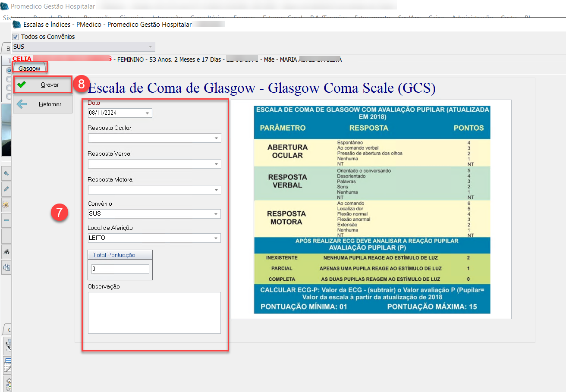The width and height of the screenshot is (566, 392).
Task: Click the list edit icon at bottom-left
Action: tap(7, 364)
